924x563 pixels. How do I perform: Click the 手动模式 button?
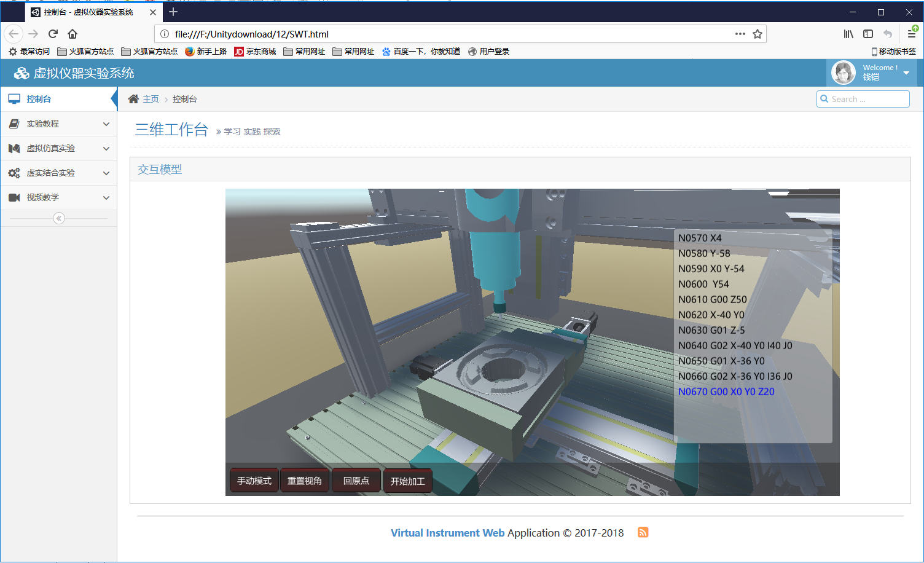point(254,481)
